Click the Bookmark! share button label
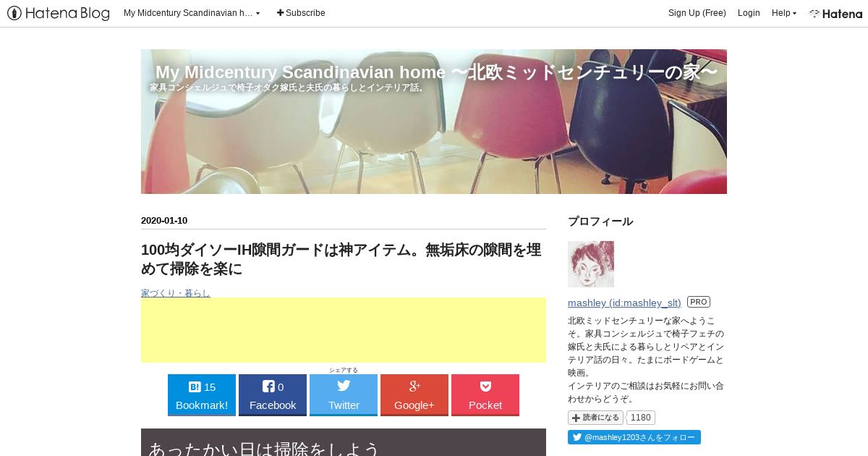This screenshot has width=868, height=456. coord(202,405)
